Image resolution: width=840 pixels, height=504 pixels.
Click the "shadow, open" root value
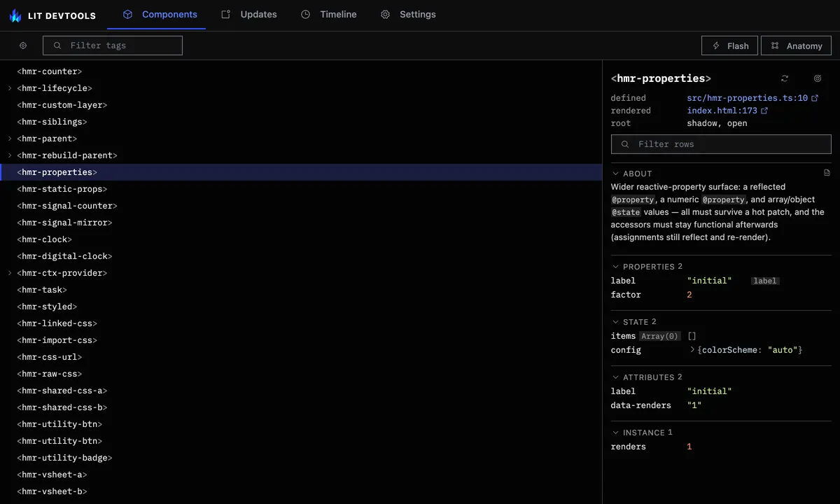(717, 123)
